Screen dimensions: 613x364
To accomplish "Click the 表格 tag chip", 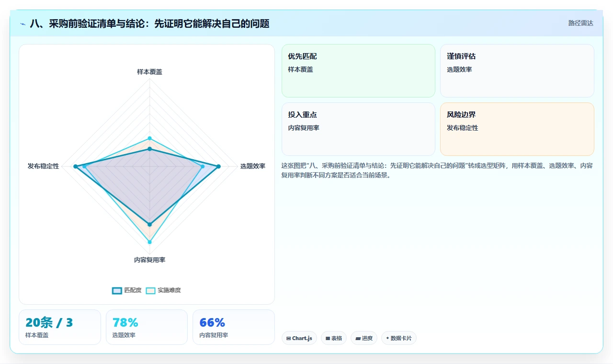I will 334,338.
